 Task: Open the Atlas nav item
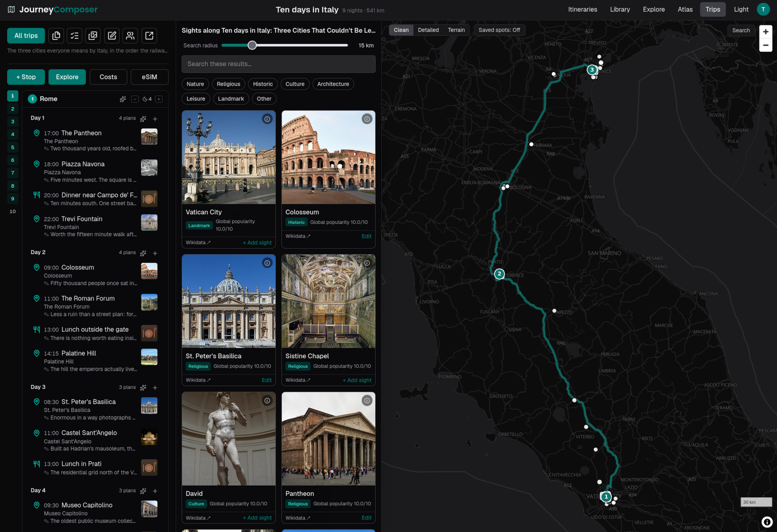click(685, 10)
